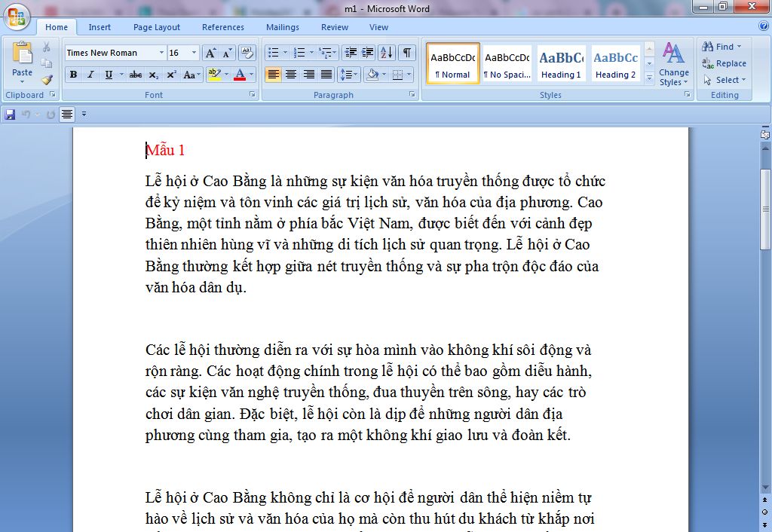
Task: Click Clear Formatting icon
Action: click(x=247, y=53)
